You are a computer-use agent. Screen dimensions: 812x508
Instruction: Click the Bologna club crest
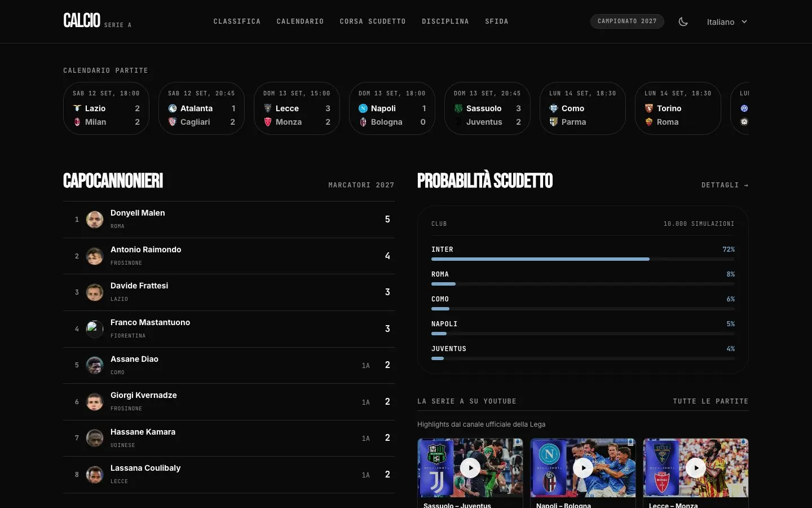point(363,122)
